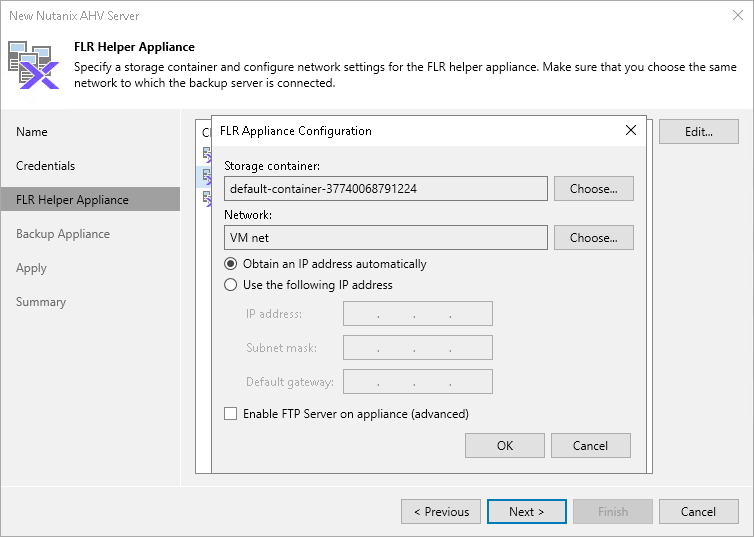Viewport: 754px width, 537px height.
Task: Go back with Previous button
Action: pyautogui.click(x=440, y=512)
